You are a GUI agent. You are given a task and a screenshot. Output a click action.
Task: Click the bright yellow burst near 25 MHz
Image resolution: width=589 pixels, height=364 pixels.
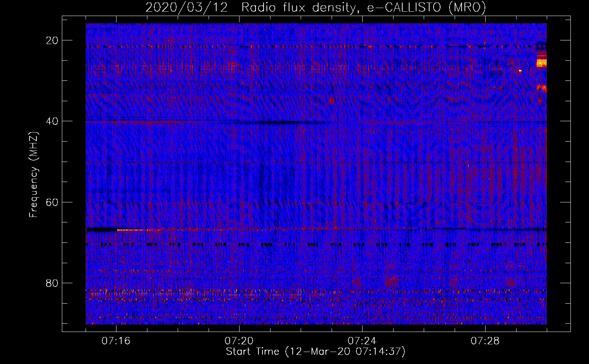pyautogui.click(x=542, y=63)
